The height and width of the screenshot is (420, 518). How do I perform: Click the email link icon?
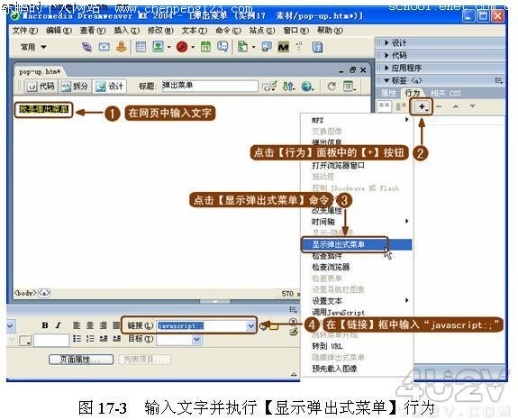105,47
